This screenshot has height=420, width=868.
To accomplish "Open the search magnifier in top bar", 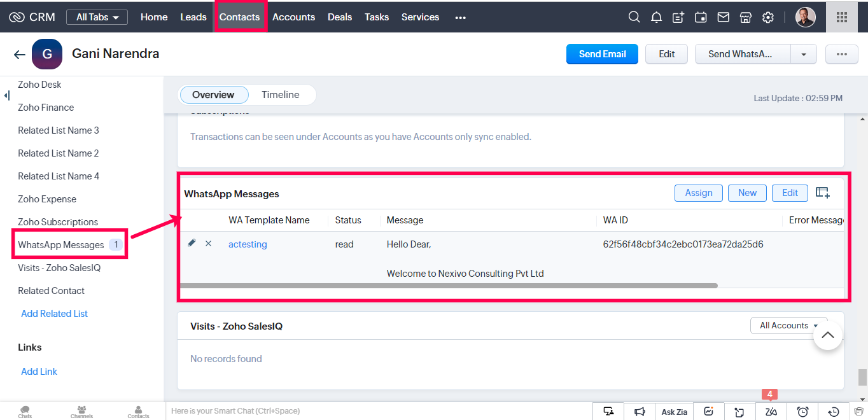I will [x=634, y=17].
